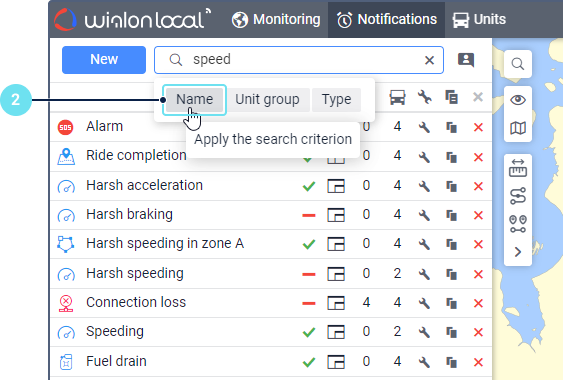Open the map search tool icon
Viewport: 563px width, 380px height.
pos(518,64)
